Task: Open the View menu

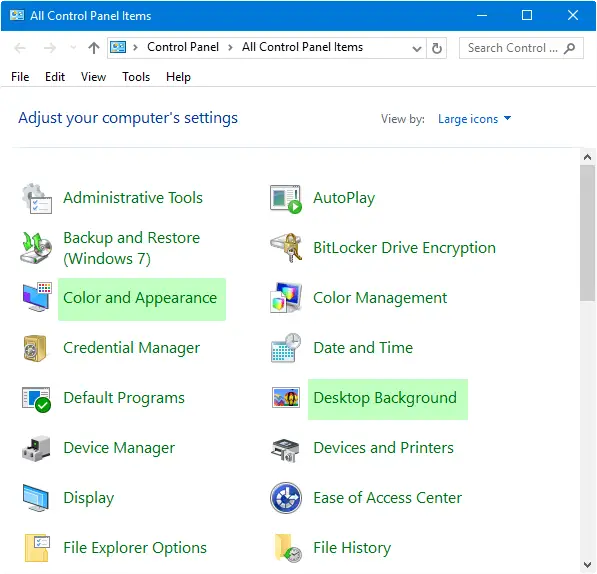Action: [93, 77]
